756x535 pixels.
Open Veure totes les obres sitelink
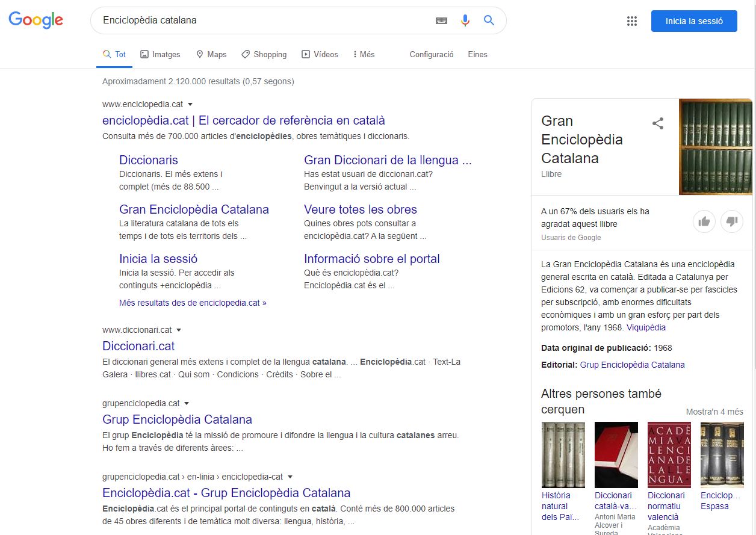tap(361, 209)
